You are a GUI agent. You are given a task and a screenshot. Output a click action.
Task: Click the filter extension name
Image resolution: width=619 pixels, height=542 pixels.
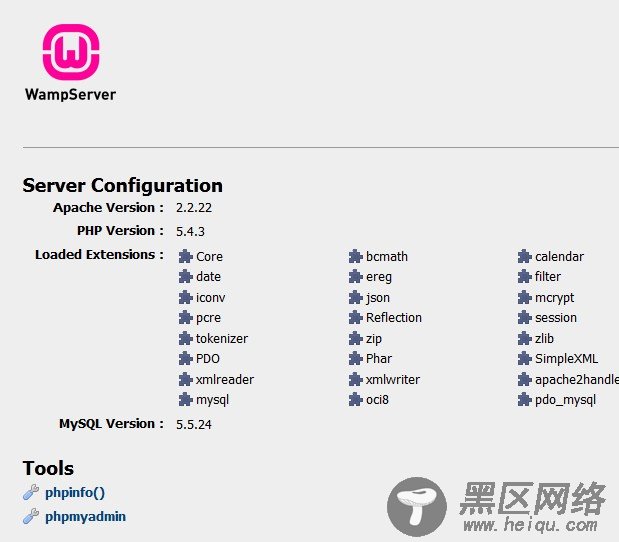tap(548, 277)
